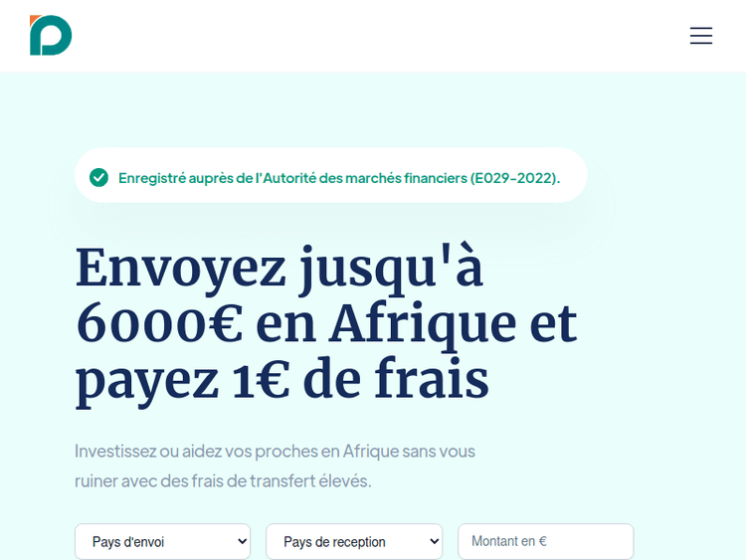
Task: Click the word 'Investissez' in the subtitle
Action: (115, 451)
